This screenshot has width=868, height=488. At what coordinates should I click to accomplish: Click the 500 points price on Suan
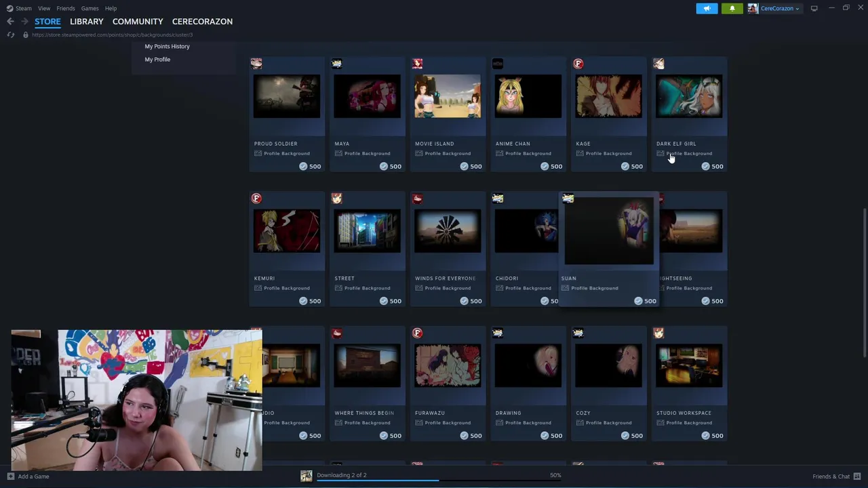pyautogui.click(x=645, y=301)
